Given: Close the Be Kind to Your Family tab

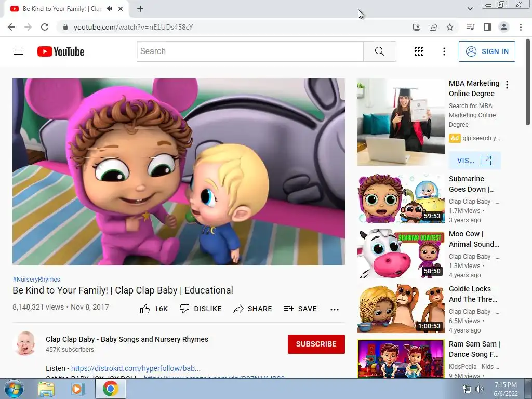Looking at the screenshot, I should pyautogui.click(x=121, y=9).
